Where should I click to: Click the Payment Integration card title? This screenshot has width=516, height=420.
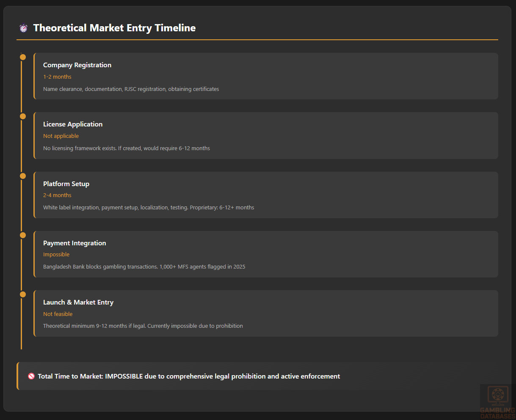pyautogui.click(x=75, y=243)
